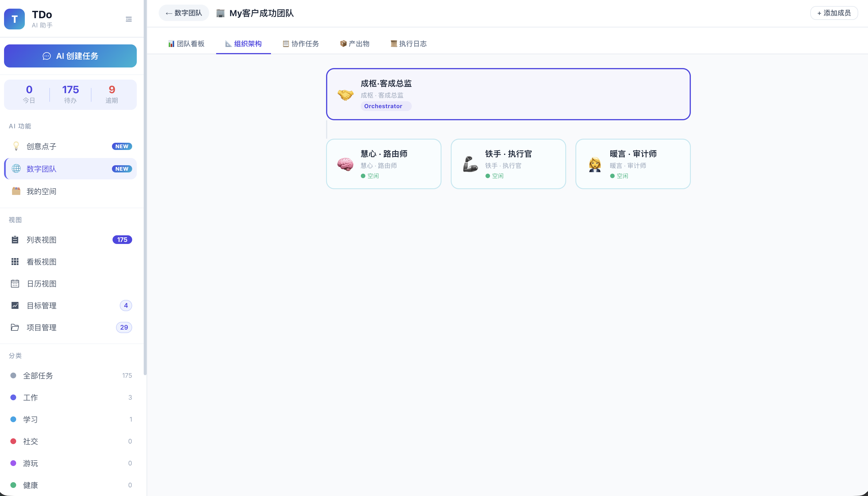
Task: Click the NEW badge on 数字团队
Action: coord(122,169)
